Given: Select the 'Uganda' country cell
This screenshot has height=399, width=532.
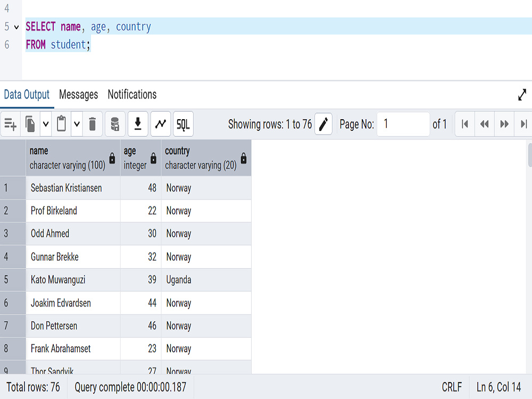Looking at the screenshot, I should click(x=206, y=280).
